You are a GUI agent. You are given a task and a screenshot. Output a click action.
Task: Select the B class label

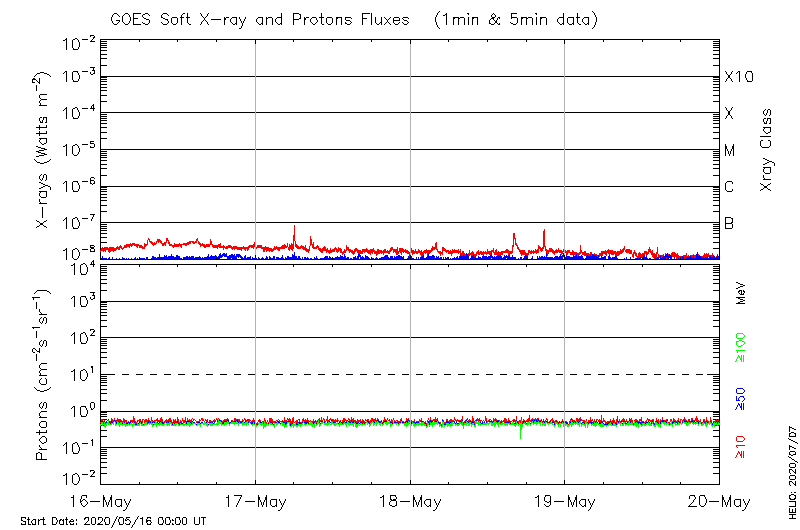tap(729, 223)
